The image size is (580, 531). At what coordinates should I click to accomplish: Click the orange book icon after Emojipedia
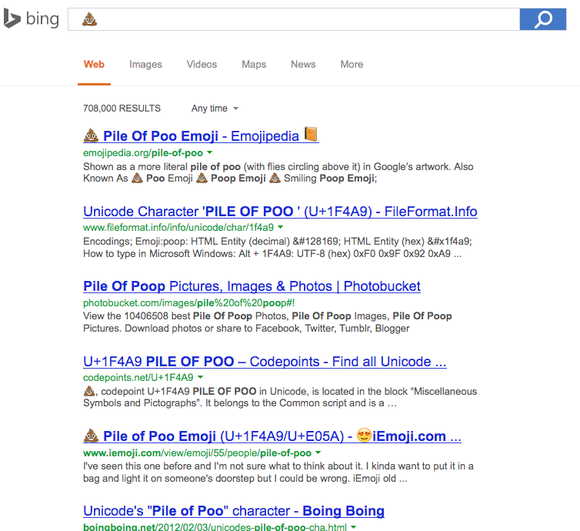tap(311, 134)
